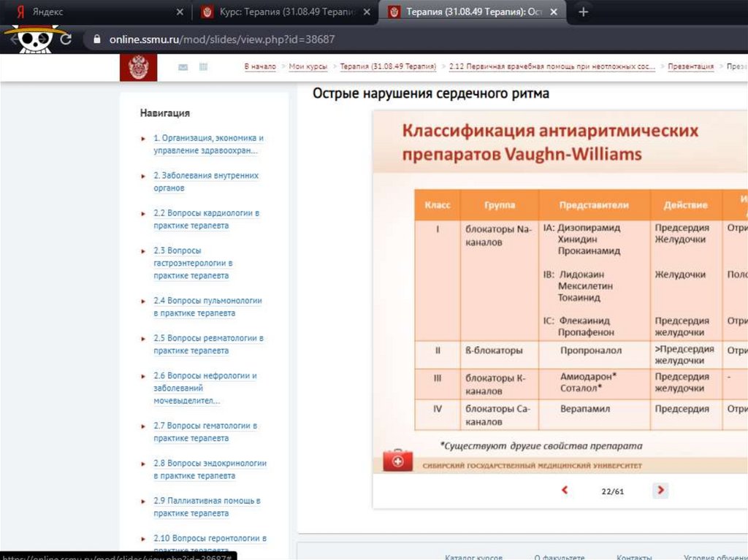Open '2.5 Вопросы ревматологии' navigation link

208,344
